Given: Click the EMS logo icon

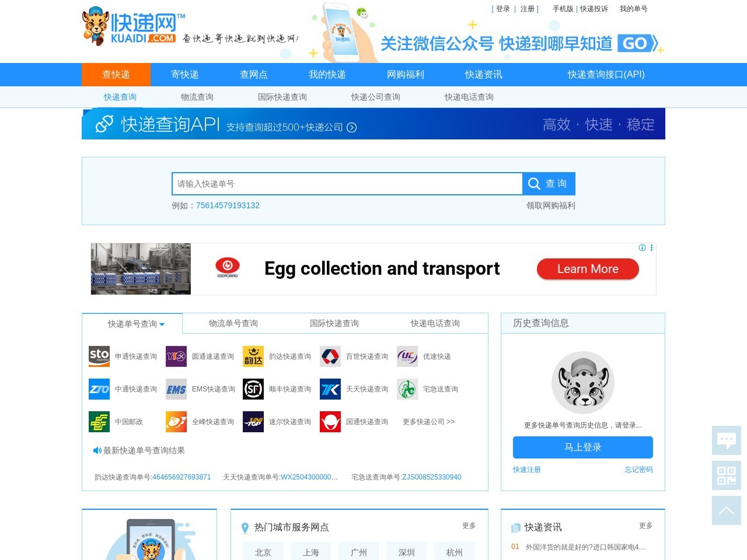Looking at the screenshot, I should pos(176,389).
